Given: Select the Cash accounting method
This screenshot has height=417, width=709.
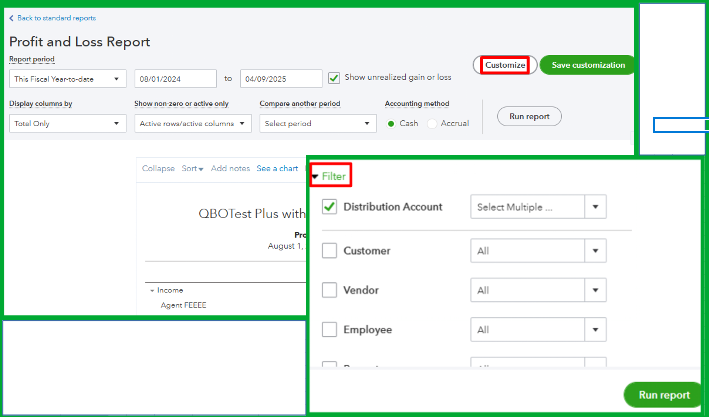Looking at the screenshot, I should coord(390,123).
